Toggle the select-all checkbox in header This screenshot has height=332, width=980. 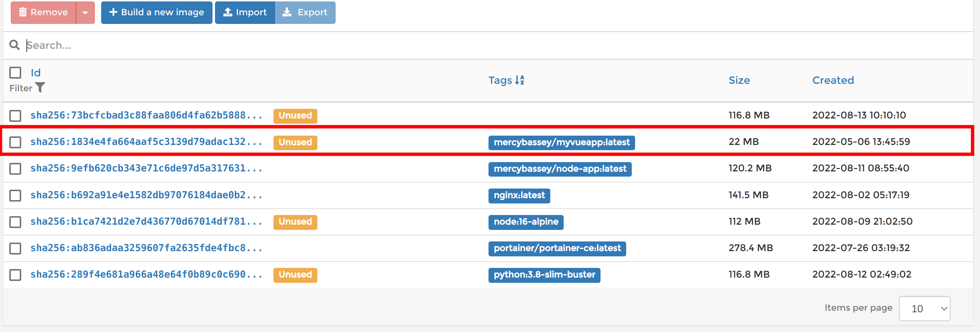tap(15, 72)
